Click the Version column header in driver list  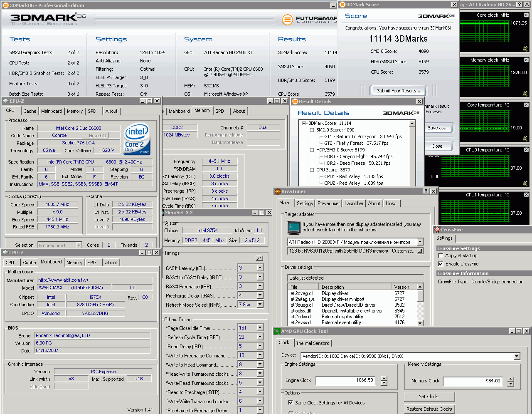click(404, 287)
